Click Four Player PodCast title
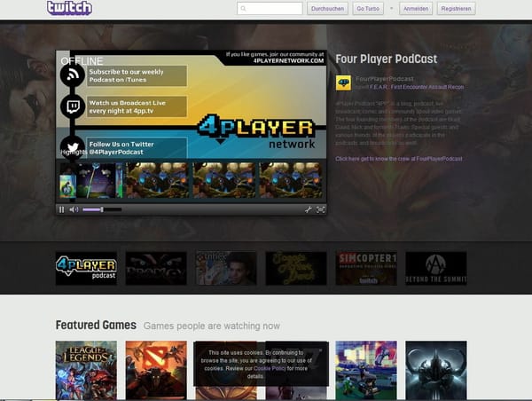 tap(386, 59)
